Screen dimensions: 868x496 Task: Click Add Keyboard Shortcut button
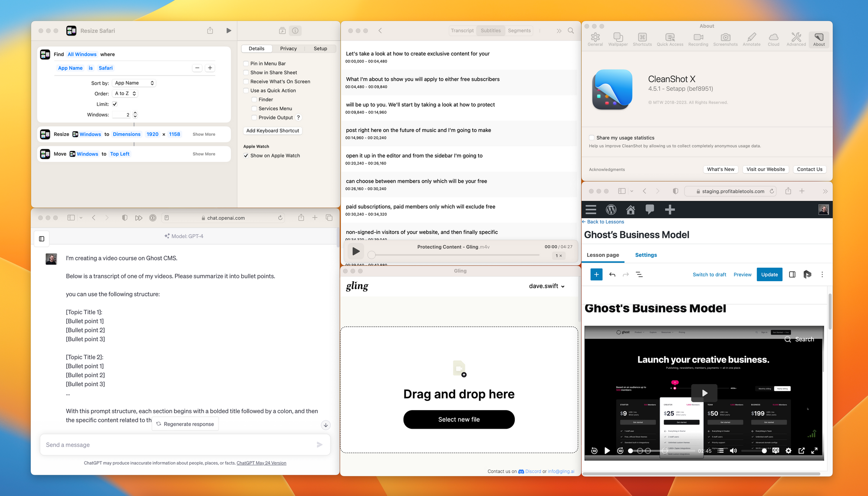[x=273, y=131]
